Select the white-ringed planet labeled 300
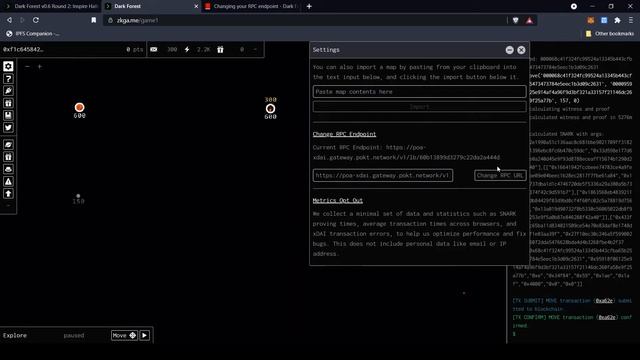This screenshot has width=640, height=360. coord(270,109)
